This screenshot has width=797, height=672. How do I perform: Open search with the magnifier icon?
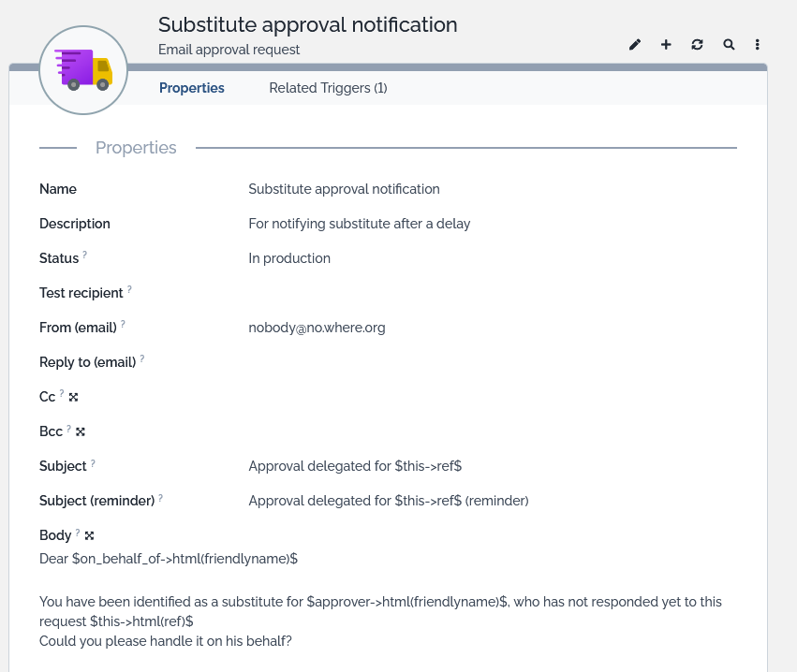pos(729,45)
